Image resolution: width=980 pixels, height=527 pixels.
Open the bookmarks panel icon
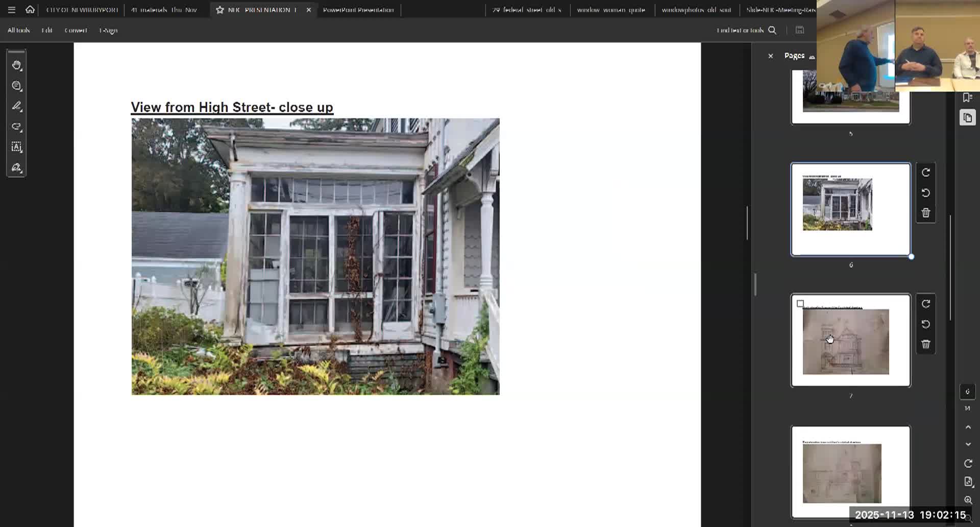(967, 98)
